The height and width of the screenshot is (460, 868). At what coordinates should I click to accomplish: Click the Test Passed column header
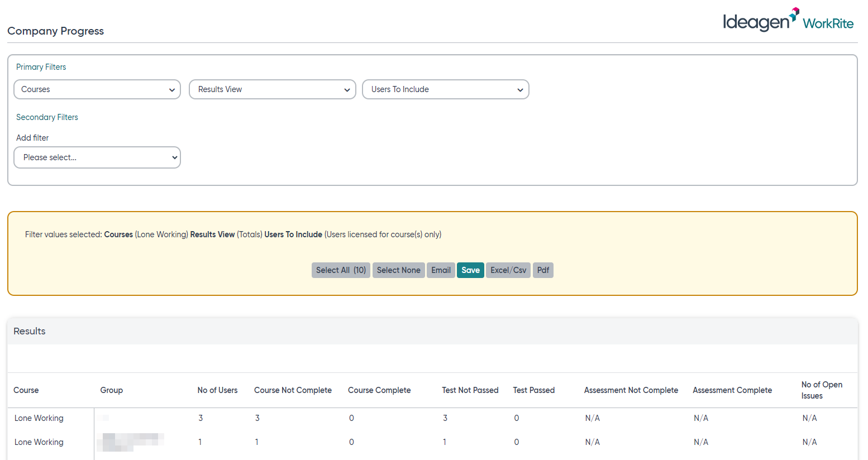pos(534,390)
